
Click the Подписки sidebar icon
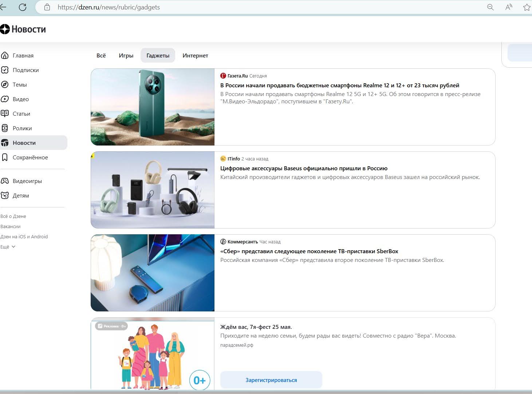(x=5, y=70)
